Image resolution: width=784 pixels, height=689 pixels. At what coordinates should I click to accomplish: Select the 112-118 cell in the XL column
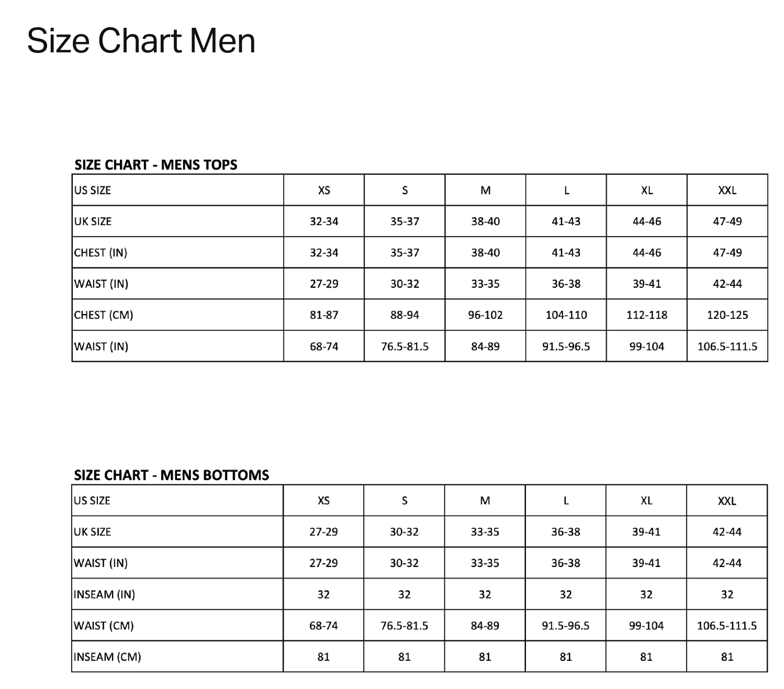pyautogui.click(x=647, y=315)
